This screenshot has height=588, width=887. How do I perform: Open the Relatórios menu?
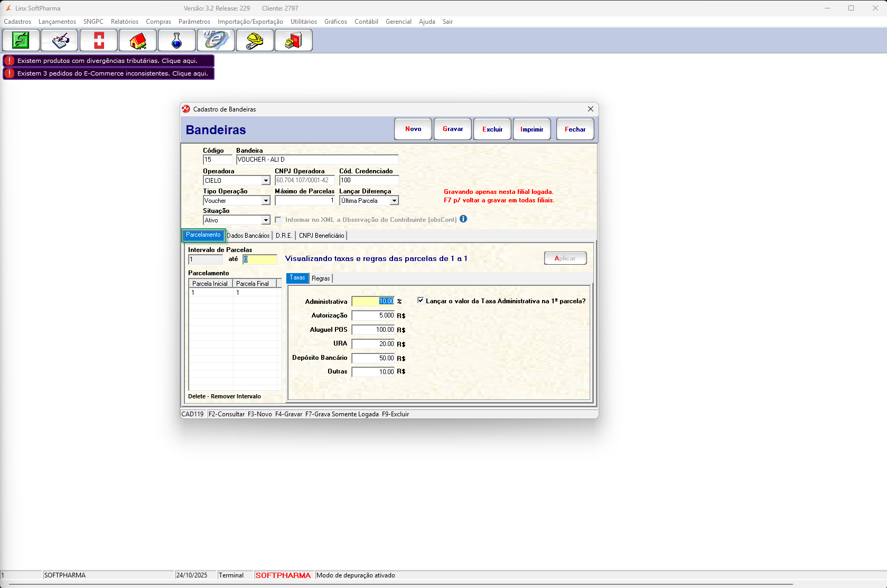coord(125,22)
